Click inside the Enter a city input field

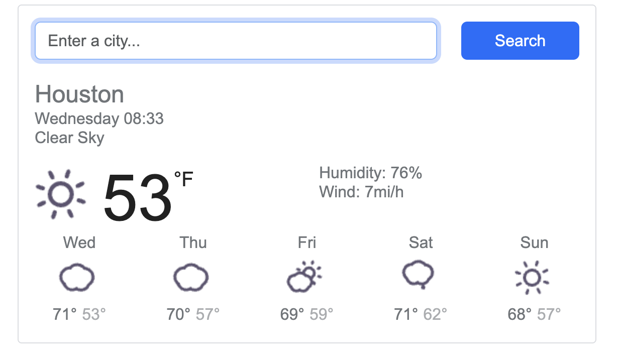pos(236,41)
